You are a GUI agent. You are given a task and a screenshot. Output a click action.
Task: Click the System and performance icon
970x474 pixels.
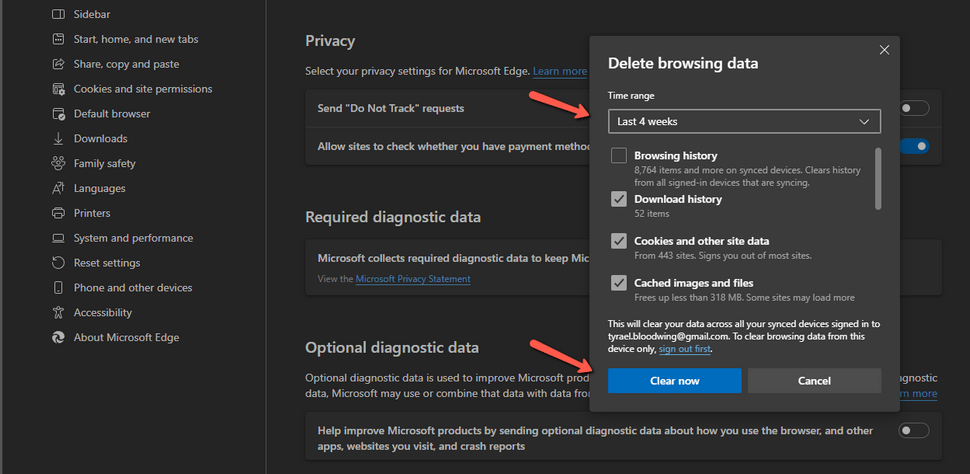[58, 238]
